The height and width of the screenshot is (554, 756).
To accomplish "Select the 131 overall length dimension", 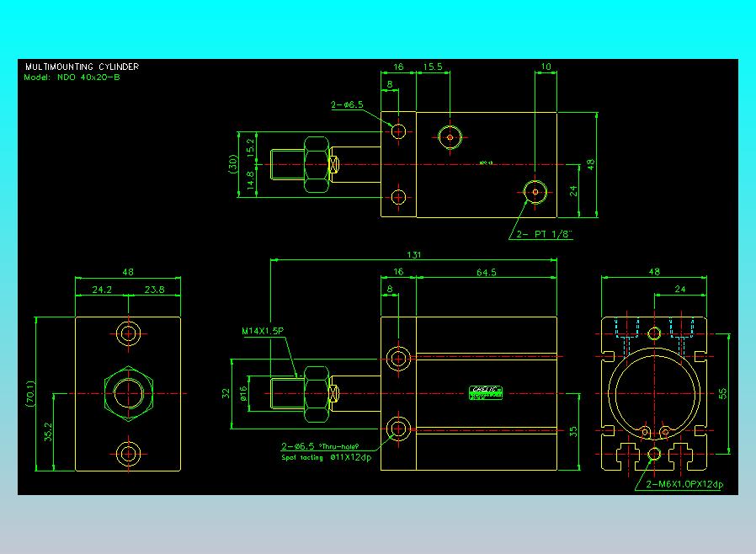I will tap(413, 254).
